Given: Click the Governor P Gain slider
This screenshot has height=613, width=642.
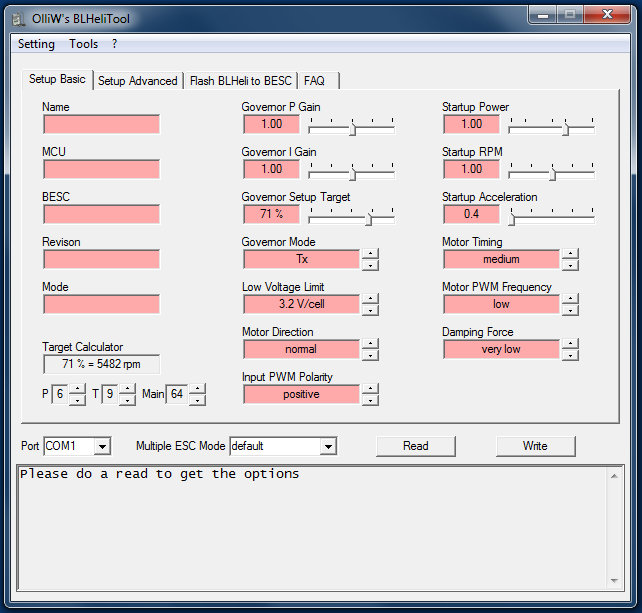Looking at the screenshot, I should coord(352,125).
